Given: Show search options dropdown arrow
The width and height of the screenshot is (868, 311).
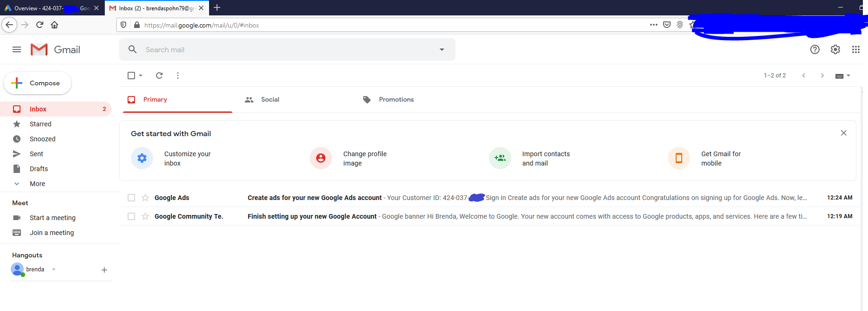Looking at the screenshot, I should pyautogui.click(x=442, y=49).
